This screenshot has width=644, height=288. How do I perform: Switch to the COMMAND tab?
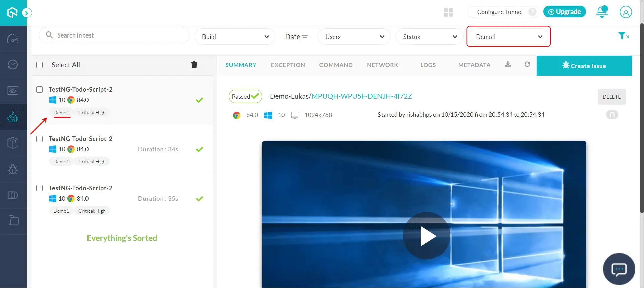(336, 65)
